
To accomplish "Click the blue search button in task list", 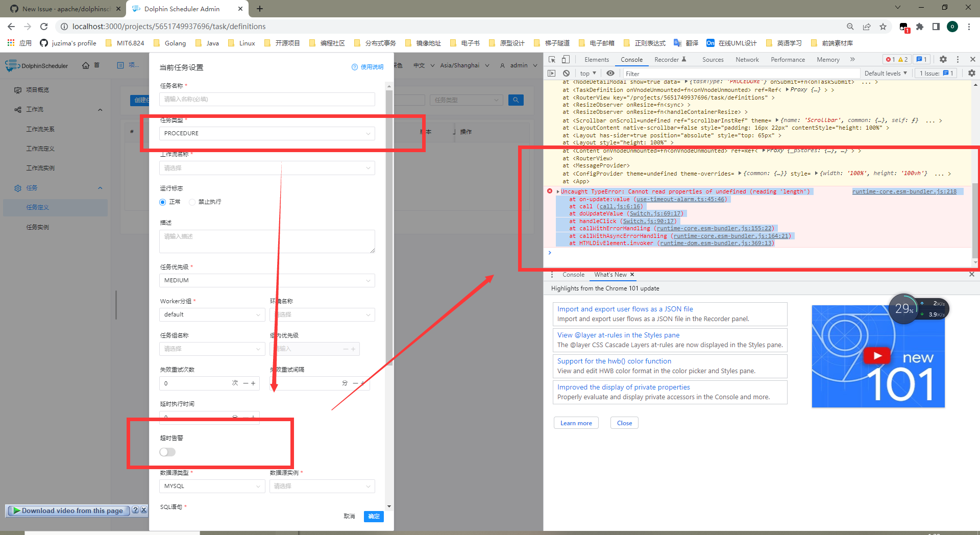I will [516, 100].
